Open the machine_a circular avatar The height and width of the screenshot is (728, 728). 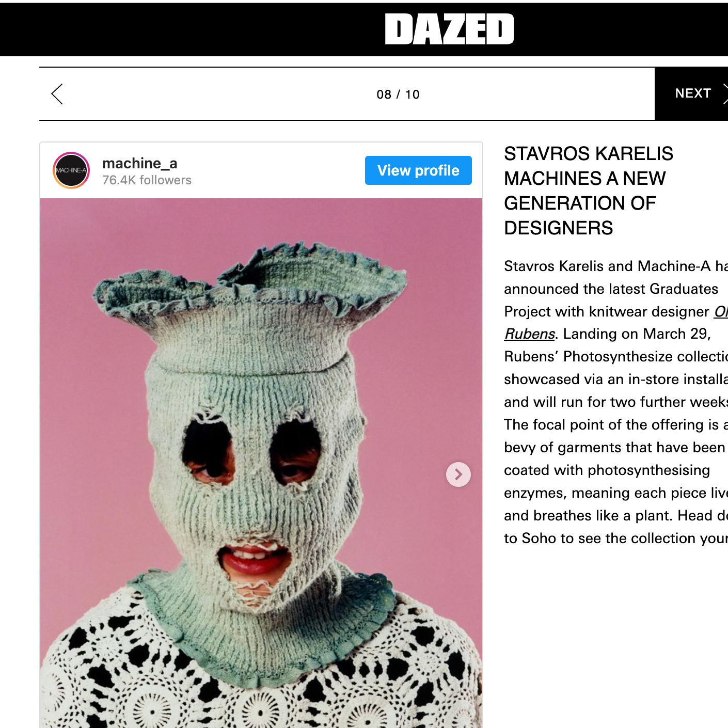(71, 170)
